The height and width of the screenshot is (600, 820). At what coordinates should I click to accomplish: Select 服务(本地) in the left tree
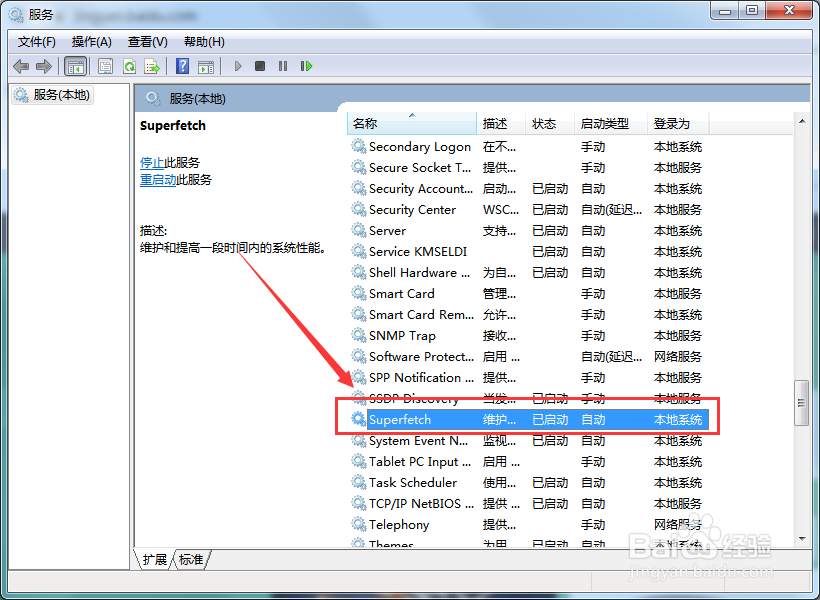click(x=51, y=95)
